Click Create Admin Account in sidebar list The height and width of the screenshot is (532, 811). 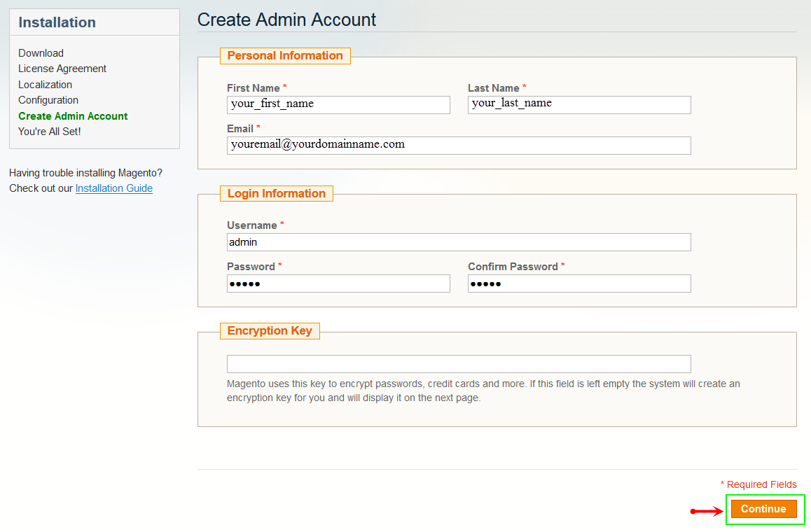click(73, 116)
